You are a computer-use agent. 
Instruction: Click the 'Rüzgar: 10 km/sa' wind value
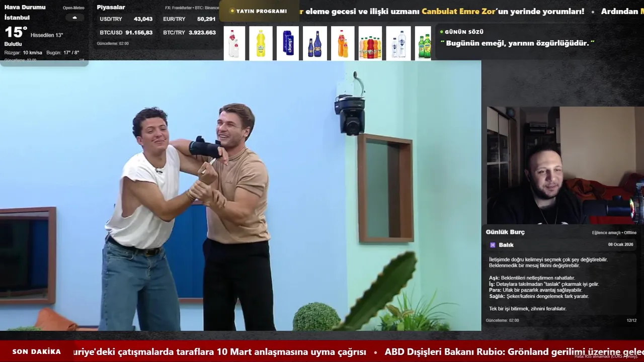[23, 53]
